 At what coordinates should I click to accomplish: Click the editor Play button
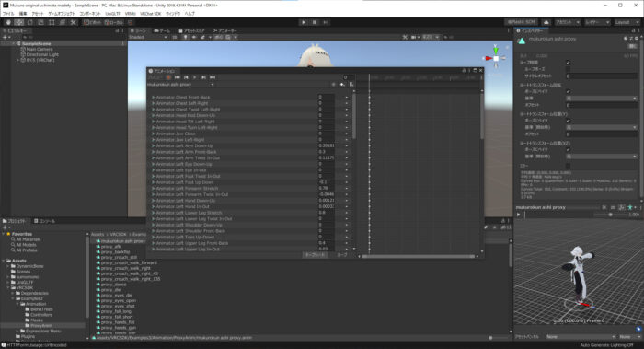(x=304, y=22)
